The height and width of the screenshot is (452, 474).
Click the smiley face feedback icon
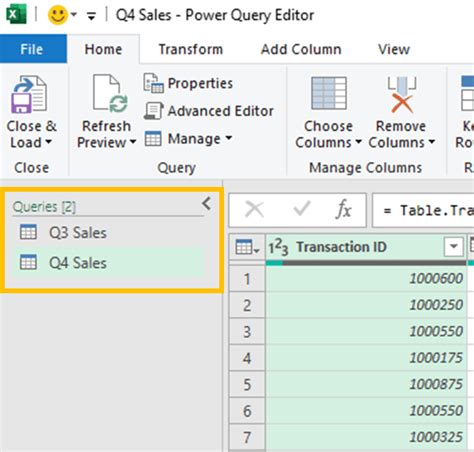[x=58, y=15]
